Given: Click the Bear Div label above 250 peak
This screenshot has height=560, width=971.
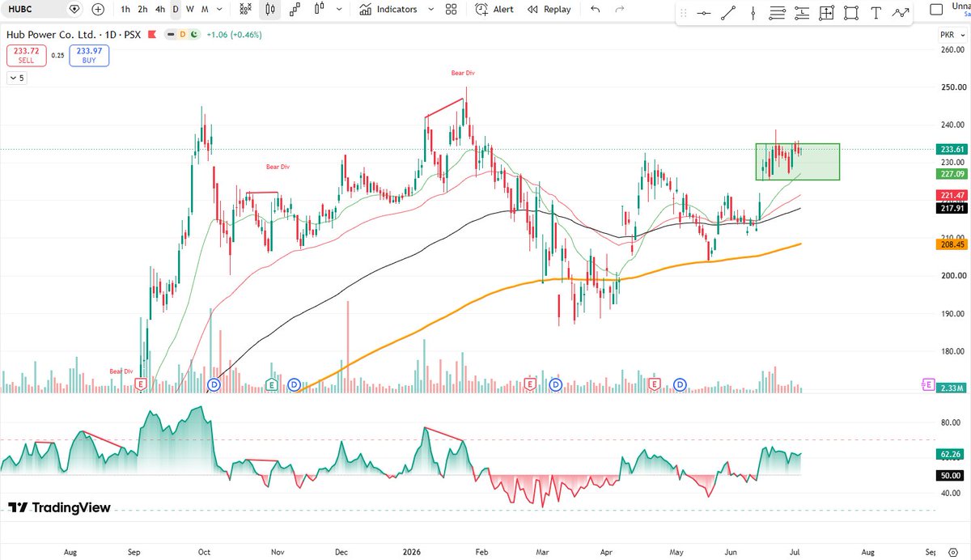Looking at the screenshot, I should click(463, 73).
